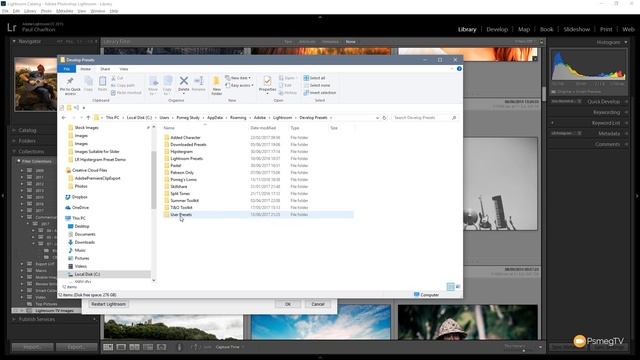Sort by the Name column header
The height and width of the screenshot is (360, 640).
pyautogui.click(x=169, y=128)
